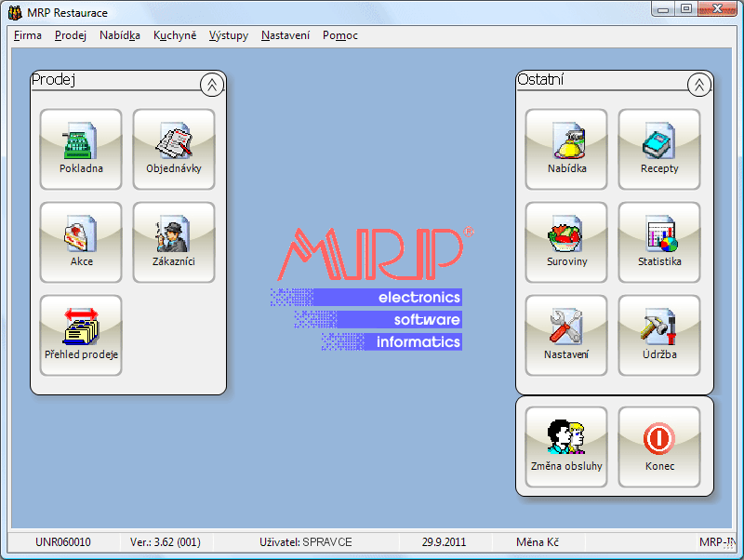The height and width of the screenshot is (560, 744).
Task: Open the Údržba maintenance module
Action: (x=659, y=336)
